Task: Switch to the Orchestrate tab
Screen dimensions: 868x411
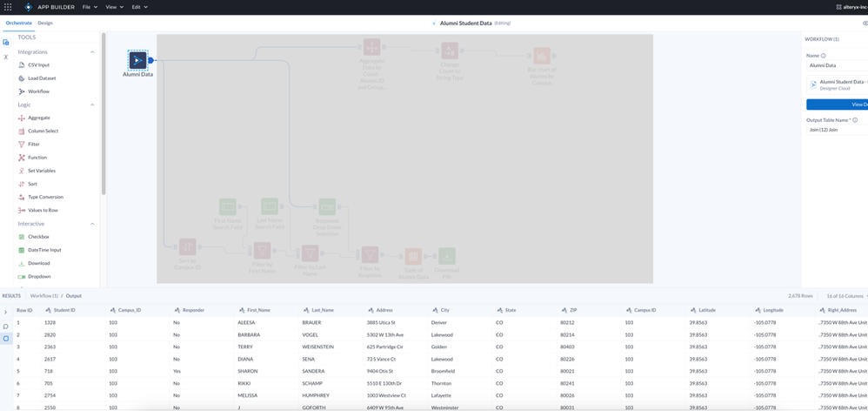Action: [19, 24]
